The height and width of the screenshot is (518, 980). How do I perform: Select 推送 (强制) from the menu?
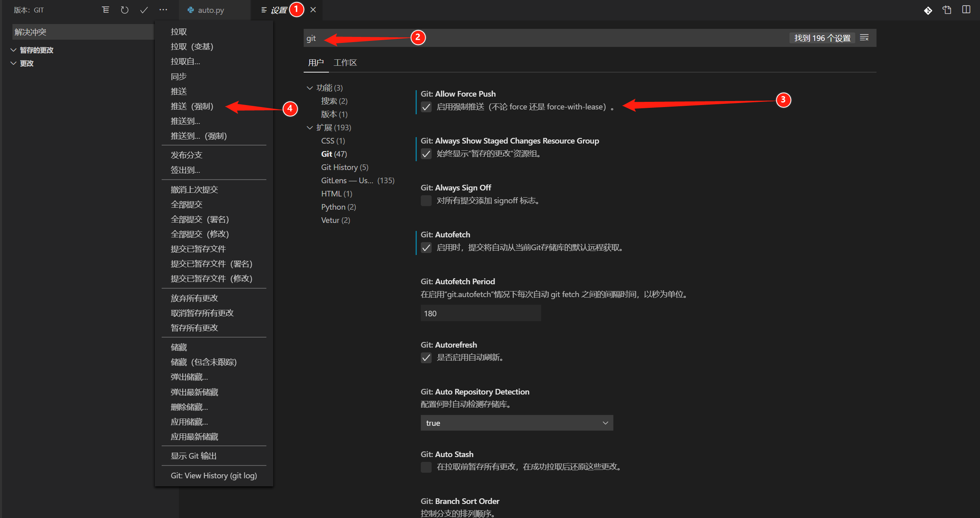[x=192, y=106]
